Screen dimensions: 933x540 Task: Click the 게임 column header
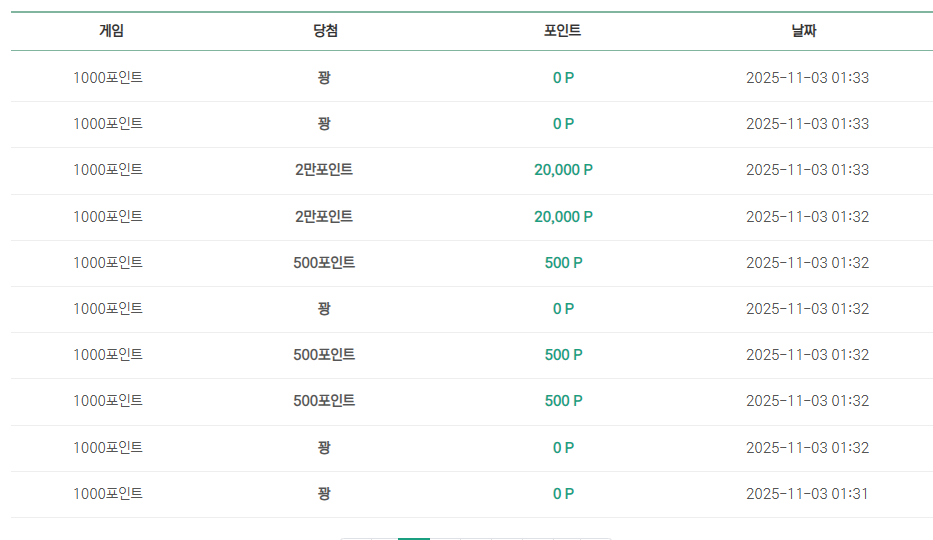tap(111, 31)
